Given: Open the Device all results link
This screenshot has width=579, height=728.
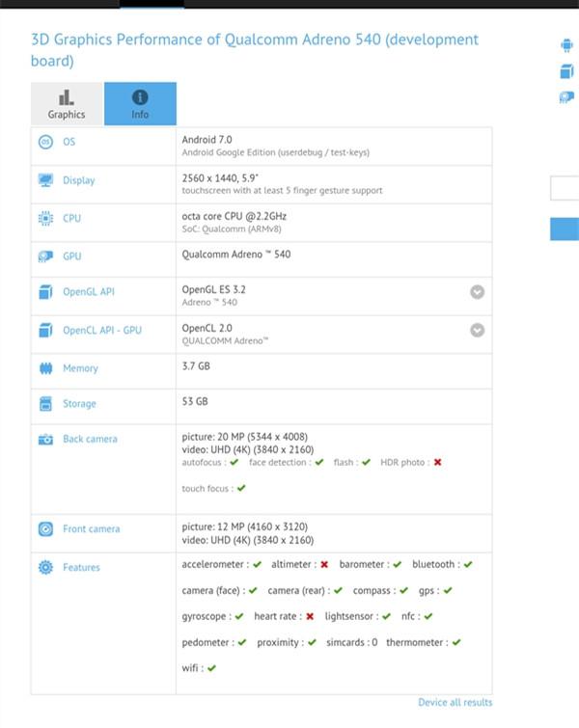Looking at the screenshot, I should [x=455, y=702].
